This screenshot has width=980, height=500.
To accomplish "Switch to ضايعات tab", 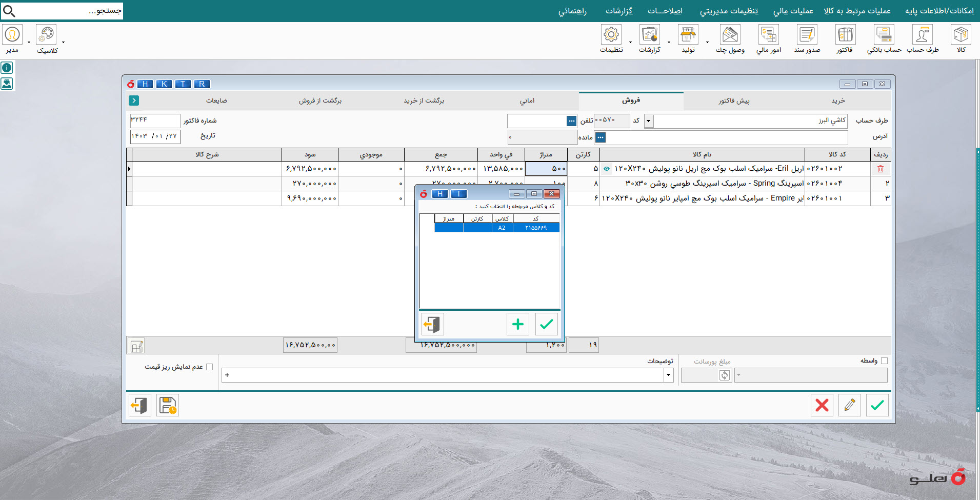I will click(216, 101).
